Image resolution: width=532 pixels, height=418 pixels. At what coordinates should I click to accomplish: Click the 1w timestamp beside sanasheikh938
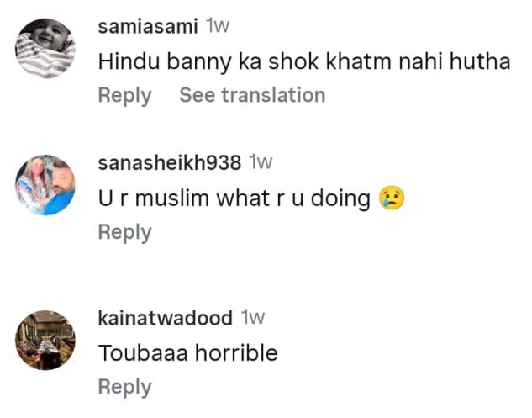pyautogui.click(x=261, y=162)
